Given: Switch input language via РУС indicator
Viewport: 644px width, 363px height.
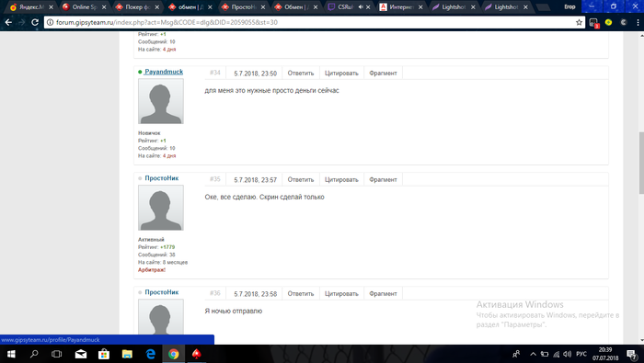Looking at the screenshot, I should 581,354.
